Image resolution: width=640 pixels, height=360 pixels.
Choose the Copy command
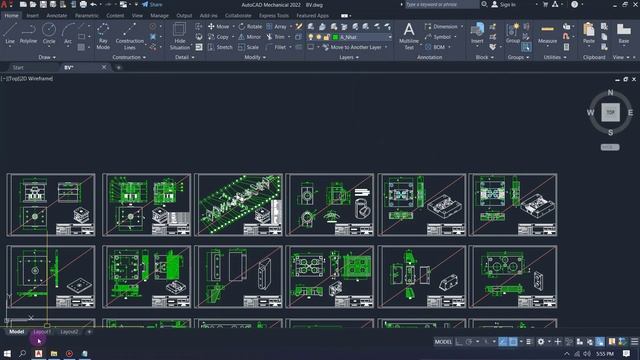[x=218, y=37]
